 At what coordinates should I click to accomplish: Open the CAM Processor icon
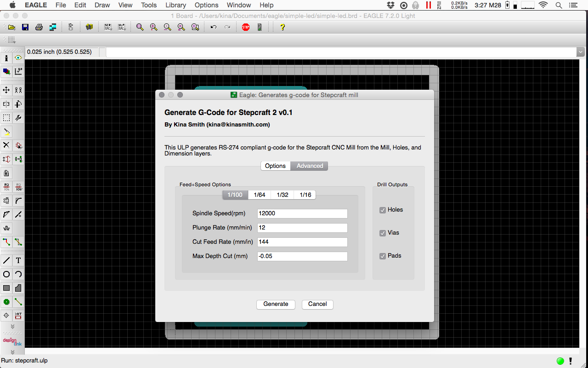click(53, 27)
